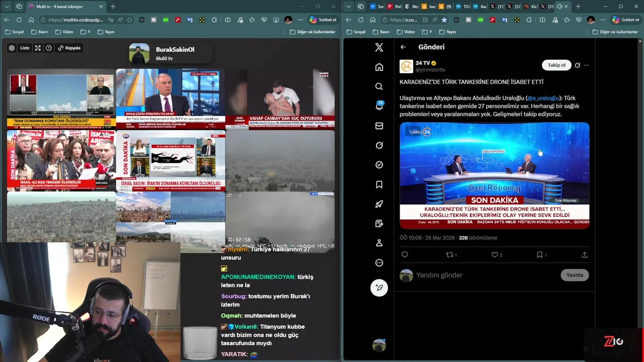The width and height of the screenshot is (644, 362).
Task: Go back with arrow beside Gönderi
Action: [x=403, y=47]
